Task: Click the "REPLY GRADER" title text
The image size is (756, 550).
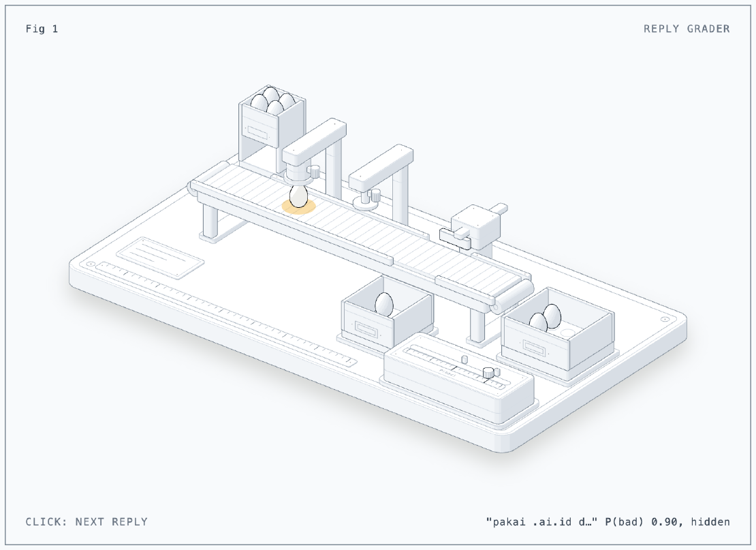Action: (x=687, y=29)
